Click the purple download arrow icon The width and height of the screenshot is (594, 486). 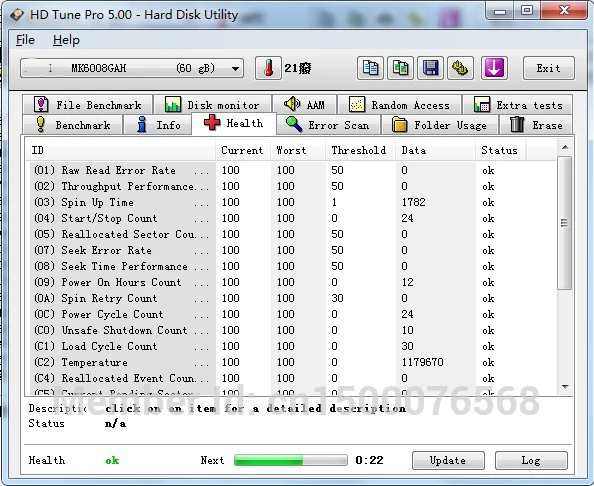click(x=494, y=68)
